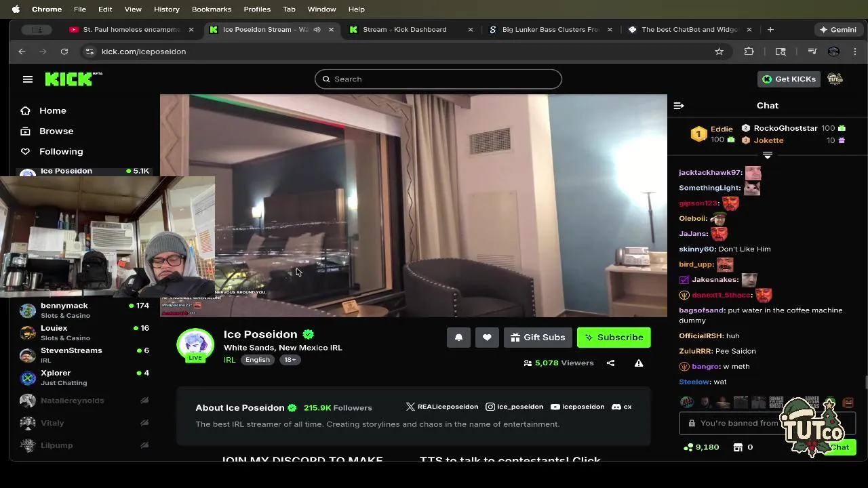
Task: Open the Bookmarks menu in menu bar
Action: click(x=212, y=9)
